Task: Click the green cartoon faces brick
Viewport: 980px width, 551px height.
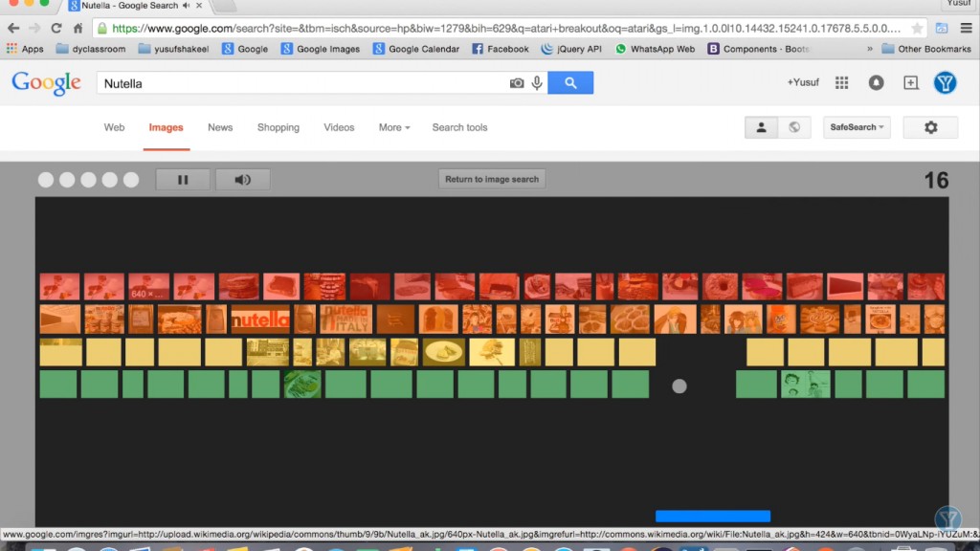Action: 805,384
